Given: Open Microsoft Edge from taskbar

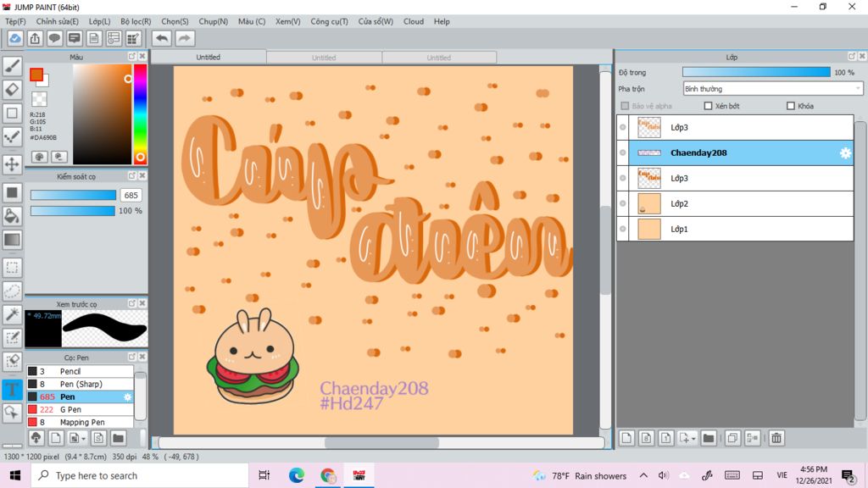Looking at the screenshot, I should tap(296, 475).
